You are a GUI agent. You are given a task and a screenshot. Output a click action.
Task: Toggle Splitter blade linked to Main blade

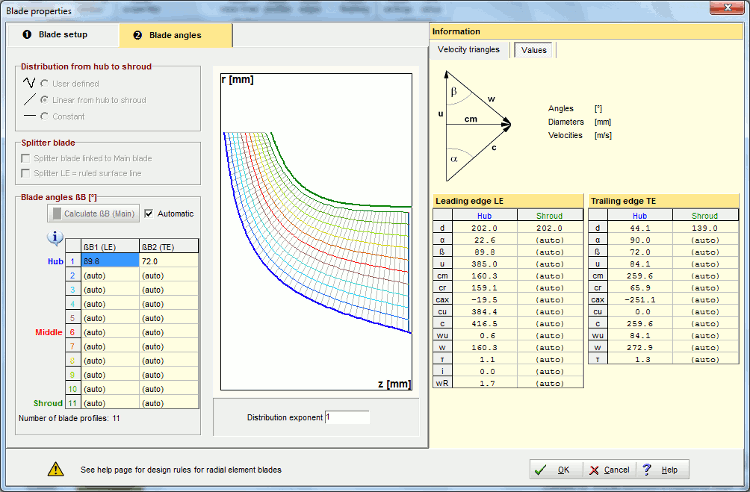(26, 158)
